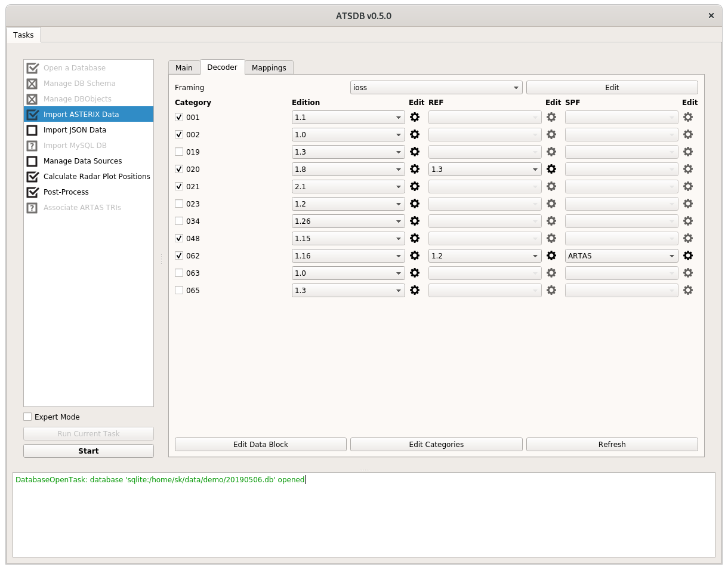This screenshot has width=728, height=570.
Task: Open edition edit gear for category 048
Action: tap(415, 239)
